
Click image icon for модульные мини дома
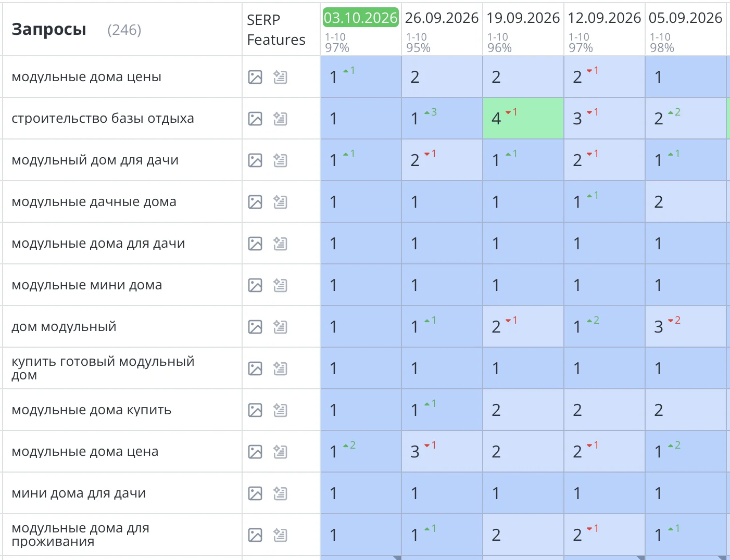pyautogui.click(x=255, y=285)
